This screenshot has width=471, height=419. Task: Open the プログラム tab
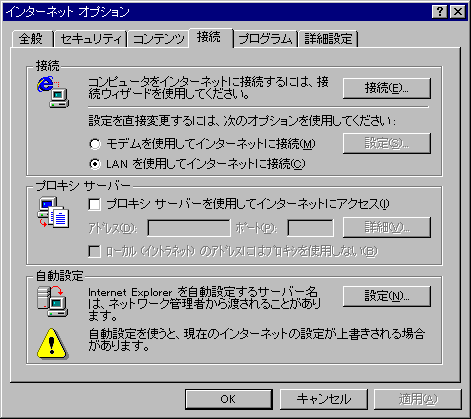click(265, 39)
